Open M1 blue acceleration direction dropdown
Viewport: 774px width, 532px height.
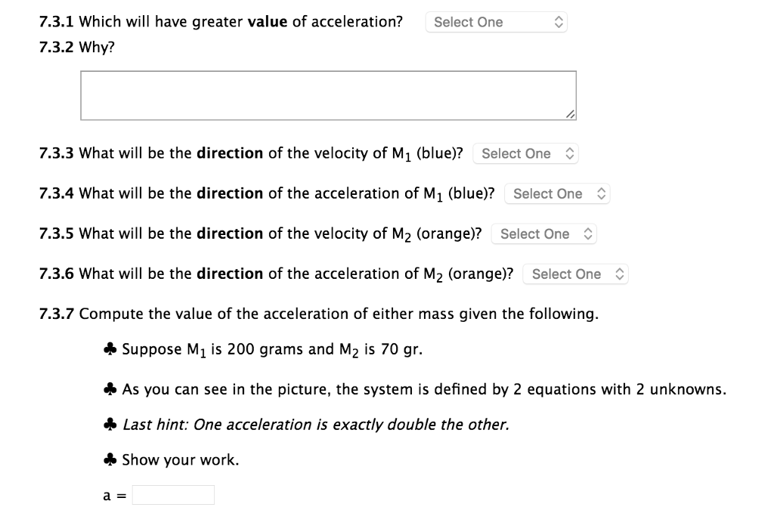pos(556,193)
